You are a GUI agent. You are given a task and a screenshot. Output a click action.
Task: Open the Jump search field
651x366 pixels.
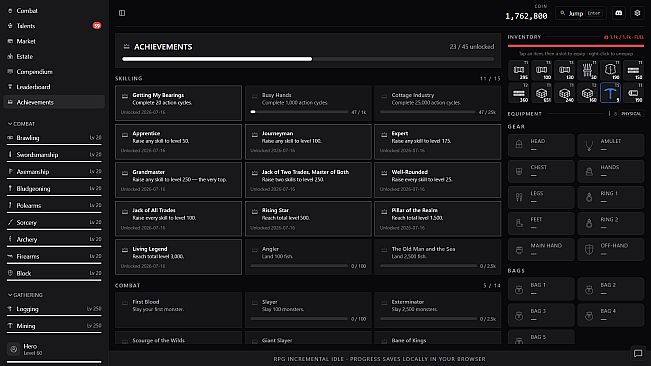pyautogui.click(x=581, y=13)
